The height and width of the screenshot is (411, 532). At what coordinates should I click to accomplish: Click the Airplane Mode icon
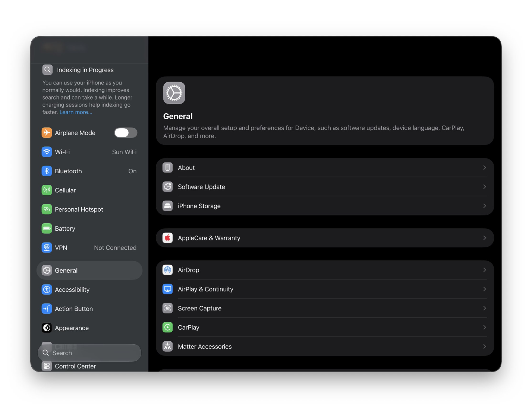coord(47,133)
